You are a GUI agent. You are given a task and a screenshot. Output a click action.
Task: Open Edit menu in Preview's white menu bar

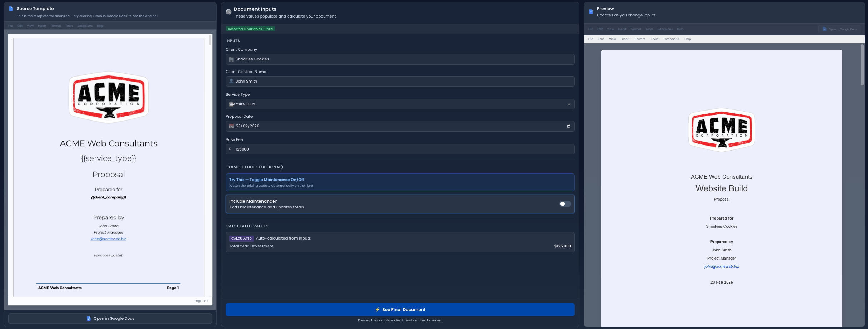click(601, 39)
